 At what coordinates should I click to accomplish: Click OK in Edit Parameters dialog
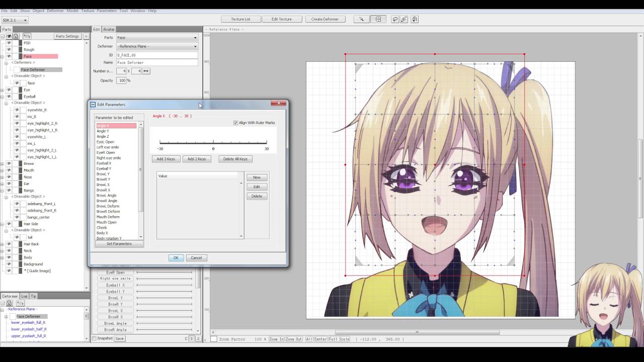click(176, 258)
